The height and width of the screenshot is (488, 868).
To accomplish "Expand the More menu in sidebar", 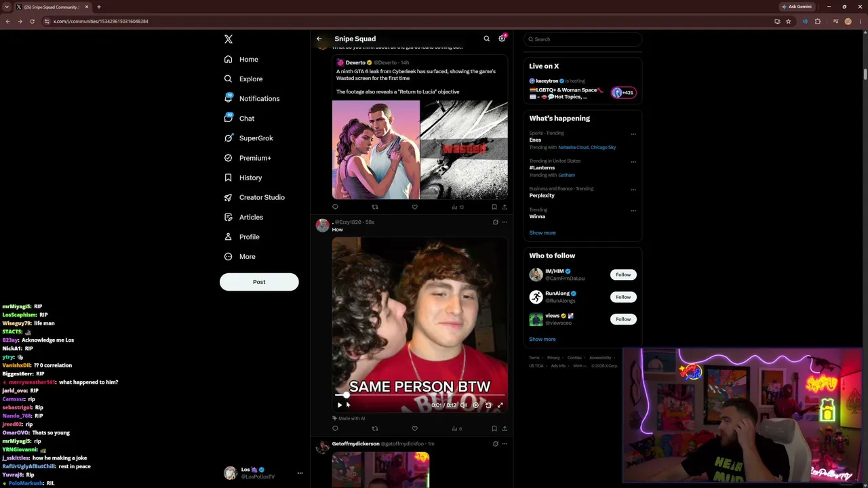I will tap(240, 257).
